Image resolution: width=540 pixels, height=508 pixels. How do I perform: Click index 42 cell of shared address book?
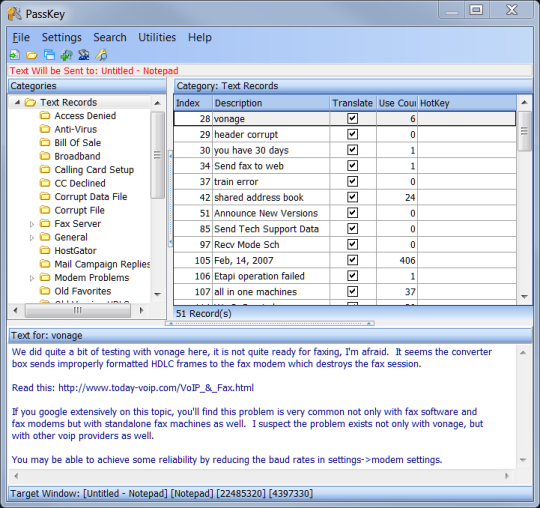(193, 197)
